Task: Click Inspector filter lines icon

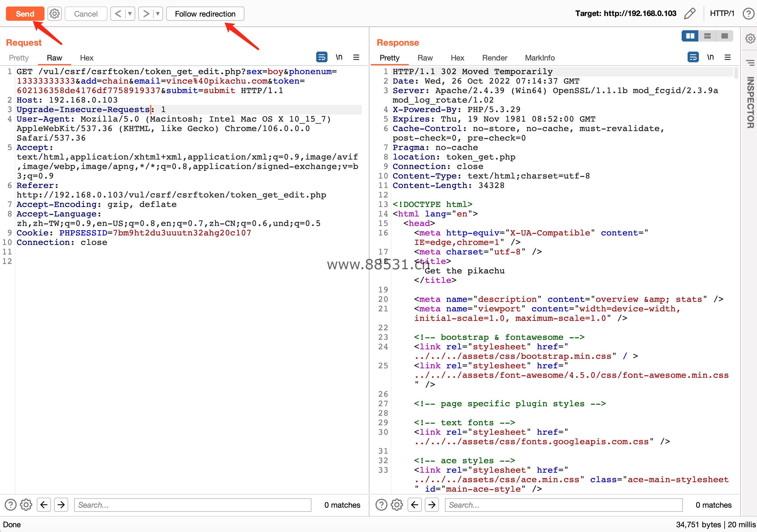Action: (x=750, y=62)
